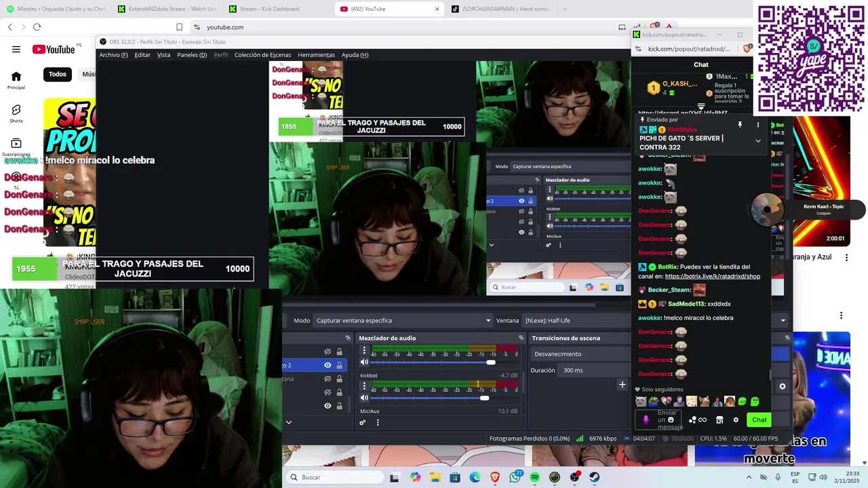Open the Paneles menu in OBS
868x488 pixels.
192,55
